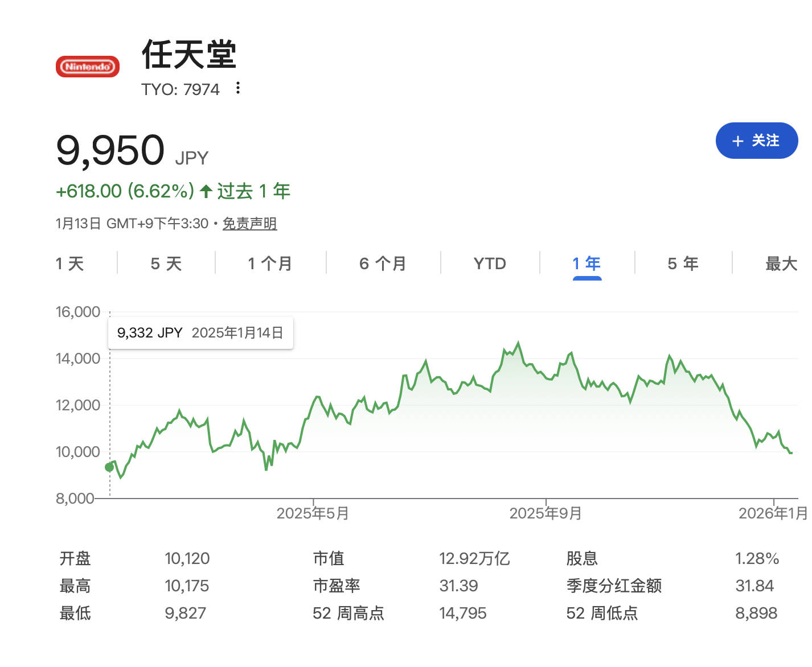Screen dimensions: 812x667
Task: Click the 2025年9月 axis label
Action: (546, 513)
